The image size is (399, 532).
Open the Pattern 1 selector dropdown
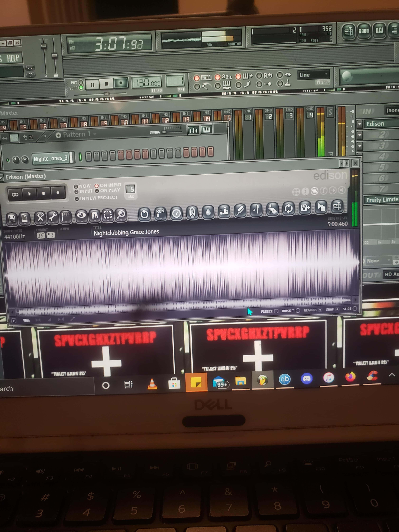[77, 134]
